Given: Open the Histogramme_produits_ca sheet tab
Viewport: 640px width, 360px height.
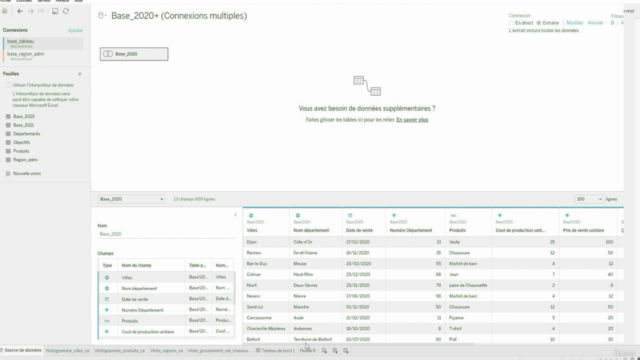Looking at the screenshot, I should (x=120, y=351).
